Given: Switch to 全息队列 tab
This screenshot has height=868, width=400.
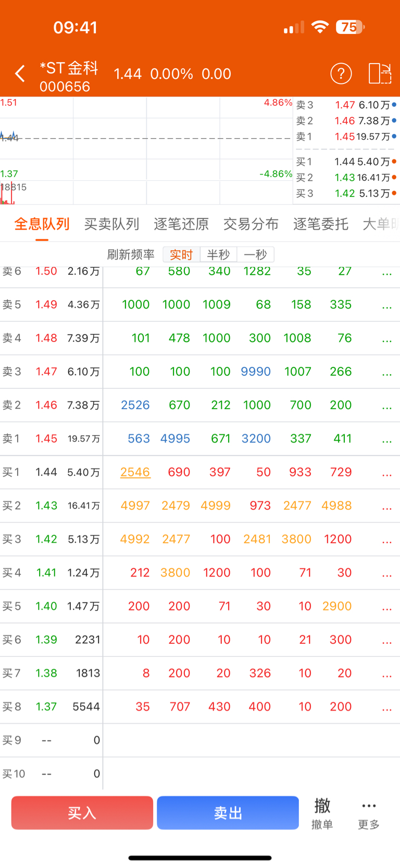Looking at the screenshot, I should coord(42,224).
